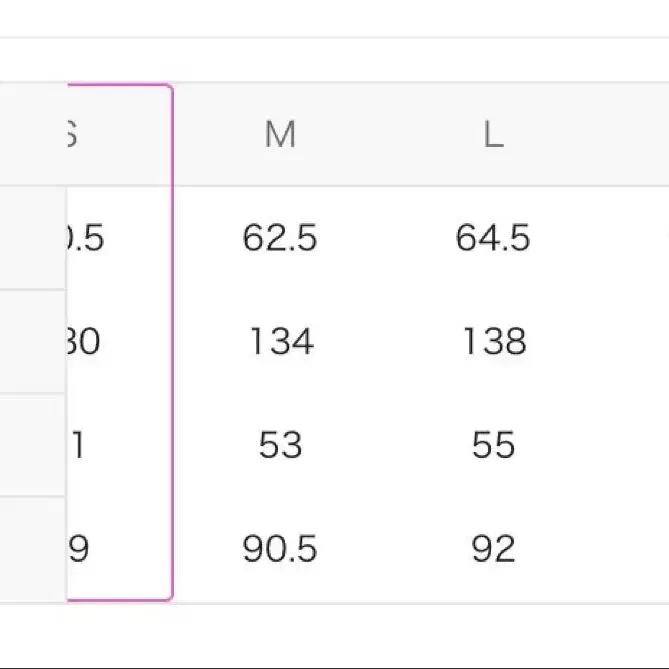Select the gray row label beside the 90.5 row
This screenshot has width=669, height=669.
pyautogui.click(x=32, y=548)
